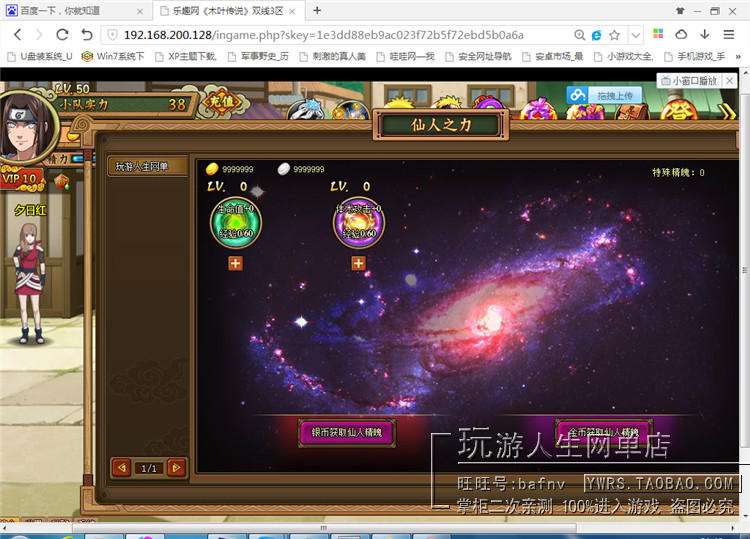
Task: Select 玩游人生网单 list entry
Action: [148, 166]
